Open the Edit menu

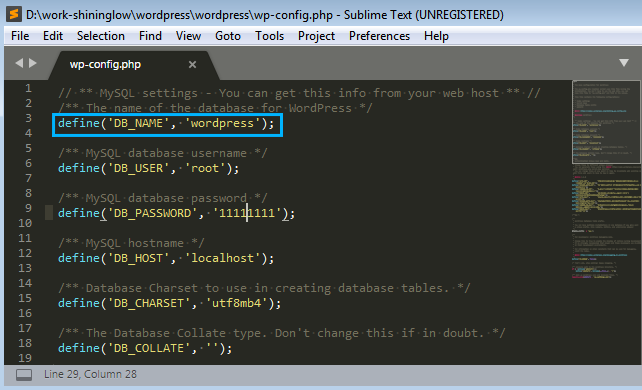coord(53,36)
